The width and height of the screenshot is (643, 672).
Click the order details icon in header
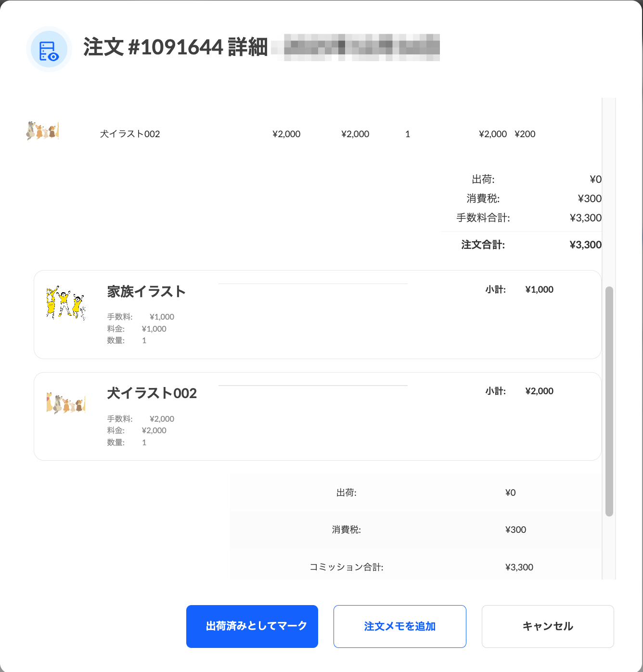pos(49,50)
